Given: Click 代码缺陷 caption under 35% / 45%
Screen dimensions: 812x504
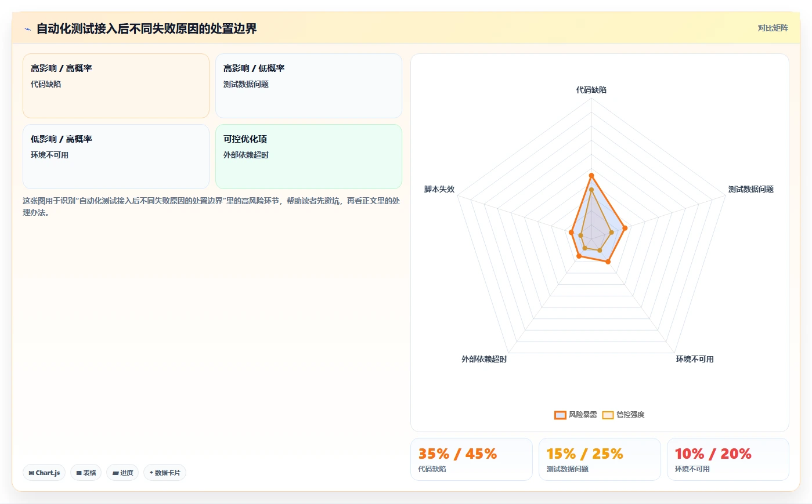Looking at the screenshot, I should pyautogui.click(x=432, y=469).
